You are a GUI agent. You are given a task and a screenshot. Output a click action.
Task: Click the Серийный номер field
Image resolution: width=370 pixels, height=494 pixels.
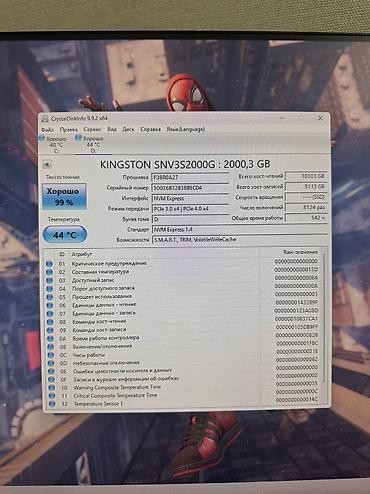[x=190, y=188]
